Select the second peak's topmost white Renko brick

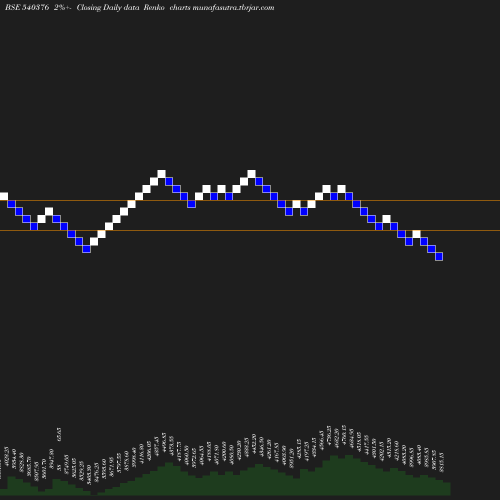pyautogui.click(x=251, y=174)
